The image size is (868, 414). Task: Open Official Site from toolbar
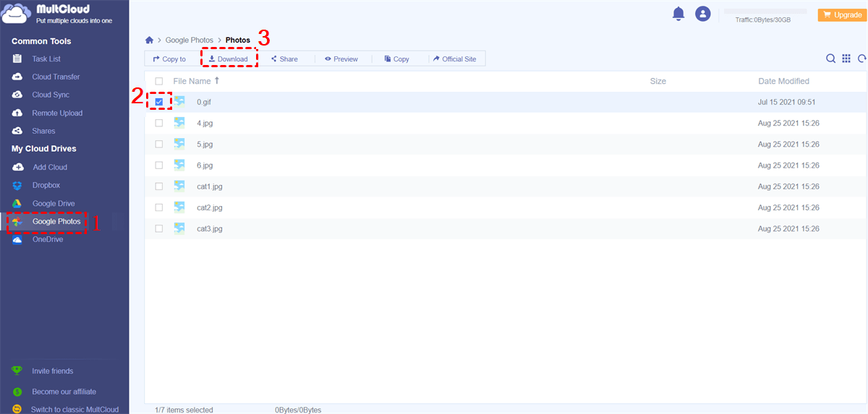click(x=454, y=59)
